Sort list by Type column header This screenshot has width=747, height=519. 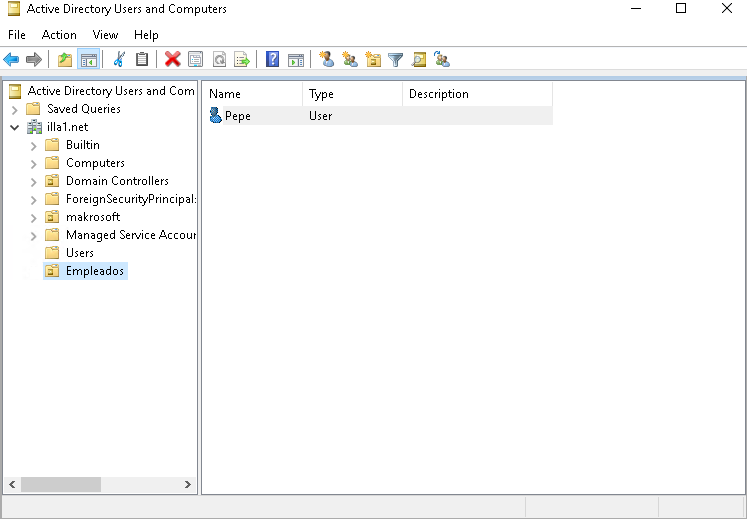[353, 94]
